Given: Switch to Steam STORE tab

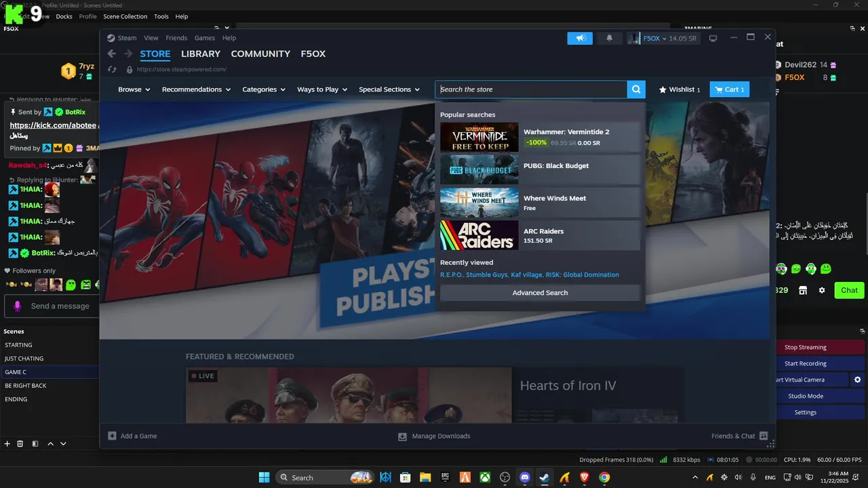Looking at the screenshot, I should point(155,54).
